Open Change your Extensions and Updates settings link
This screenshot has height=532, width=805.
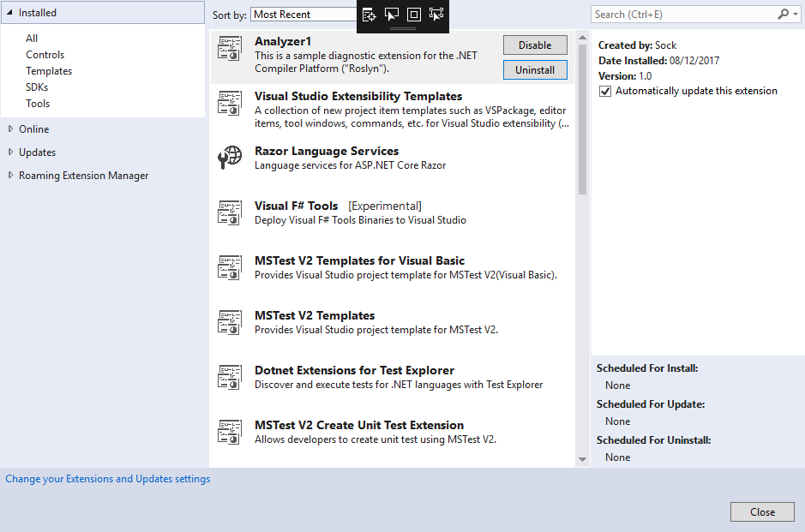point(108,479)
